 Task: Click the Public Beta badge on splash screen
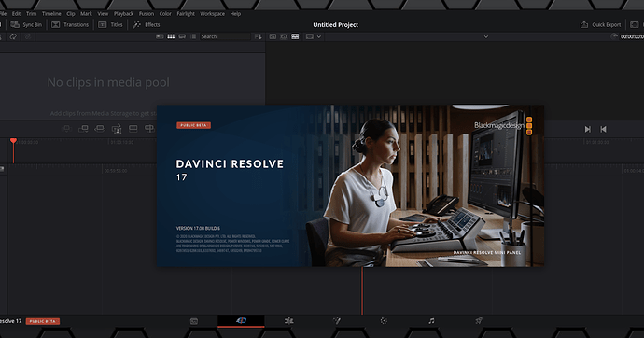(193, 125)
